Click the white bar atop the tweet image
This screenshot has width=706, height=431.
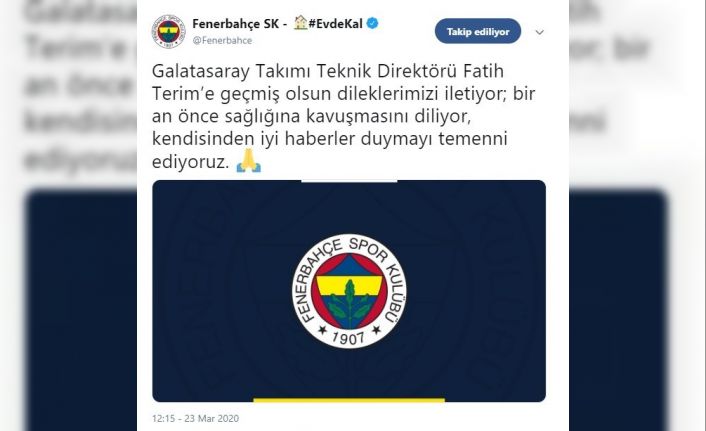349,181
